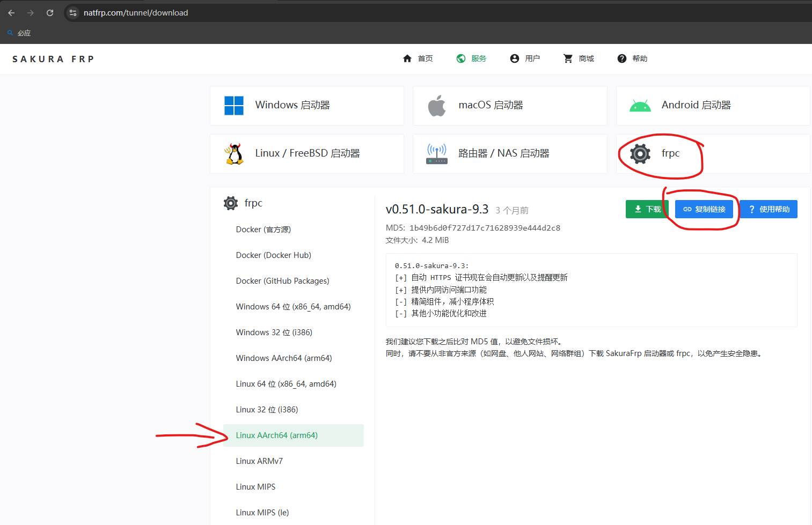Click the Apple logo icon
The height and width of the screenshot is (525, 812).
pyautogui.click(x=437, y=106)
